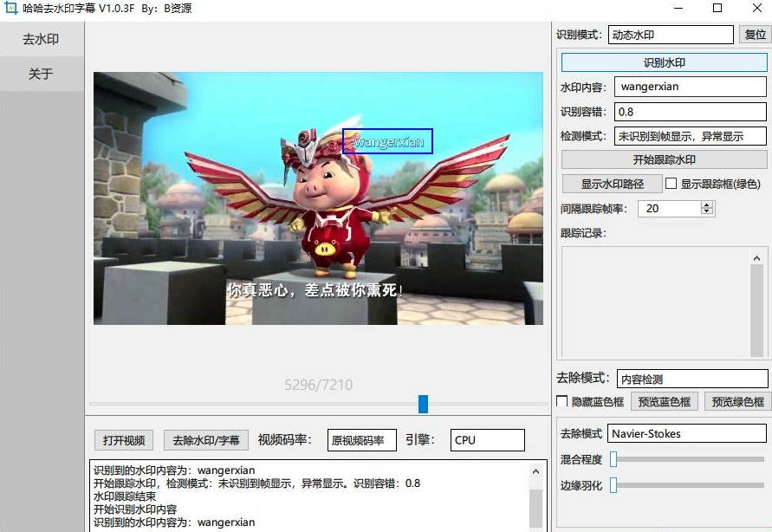Open the 关于 tab
The width and height of the screenshot is (772, 532).
42,74
